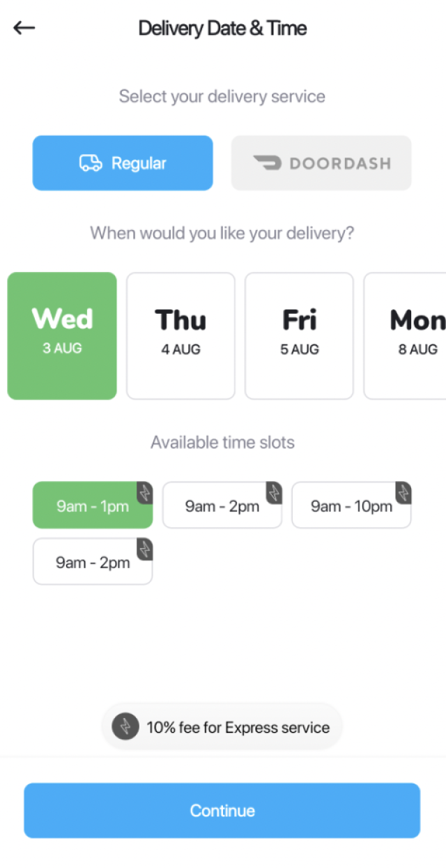Click the 10% fee for Express service text
This screenshot has height=868, width=446.
coord(238,727)
